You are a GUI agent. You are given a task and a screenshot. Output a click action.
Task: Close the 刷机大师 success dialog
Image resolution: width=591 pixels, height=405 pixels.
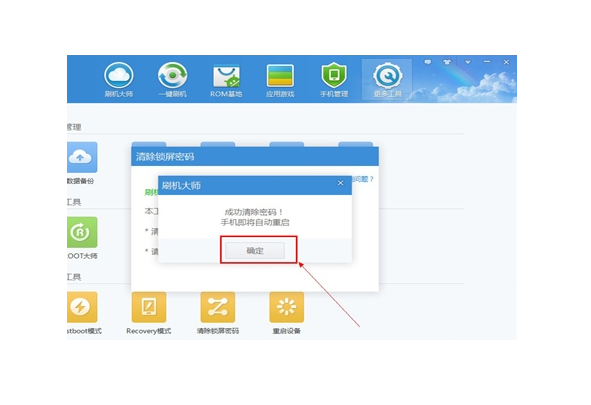pos(340,183)
